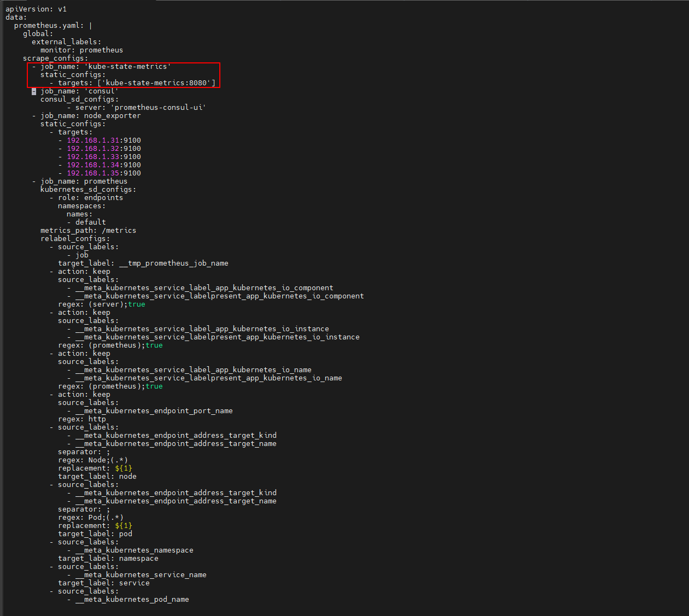Image resolution: width=689 pixels, height=616 pixels.
Task: Click the '- job' source label
Action: 78,255
